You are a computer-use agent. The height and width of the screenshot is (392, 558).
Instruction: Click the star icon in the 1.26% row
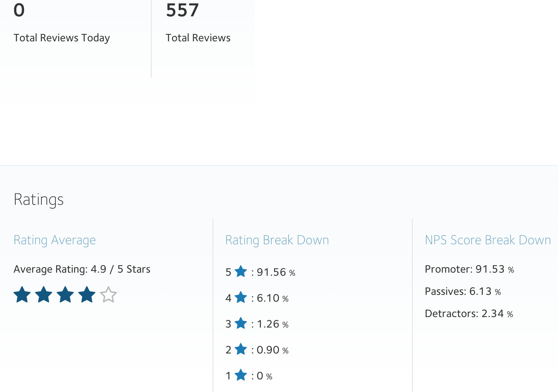tap(241, 324)
